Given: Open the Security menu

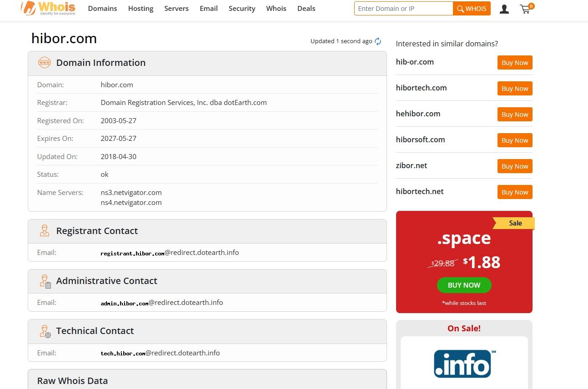Looking at the screenshot, I should click(x=242, y=9).
